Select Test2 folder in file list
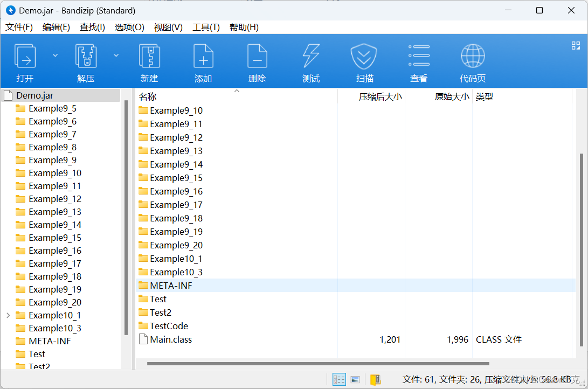Viewport: 588px width, 389px height. (161, 312)
